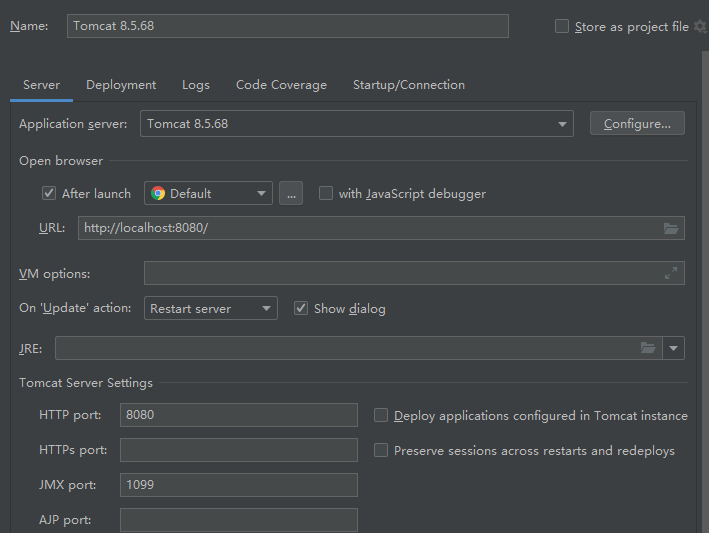Screen dimensions: 709x533
Task: Switch to the Deployment tab
Action: click(x=121, y=85)
